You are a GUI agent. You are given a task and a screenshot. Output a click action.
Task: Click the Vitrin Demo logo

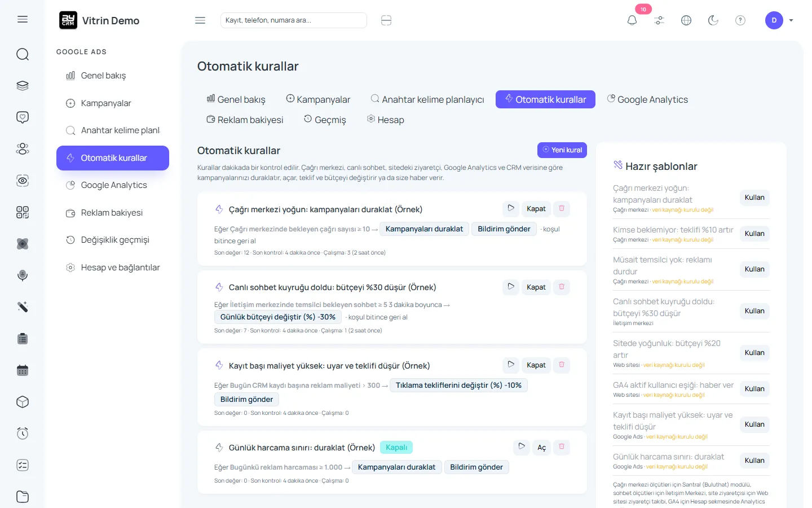[x=99, y=20]
